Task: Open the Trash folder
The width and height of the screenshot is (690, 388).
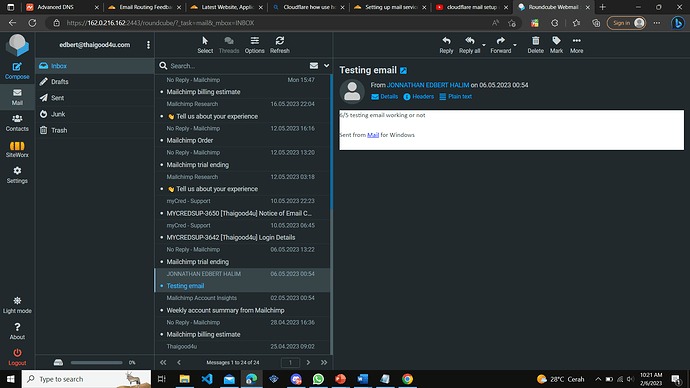Action: click(95, 130)
